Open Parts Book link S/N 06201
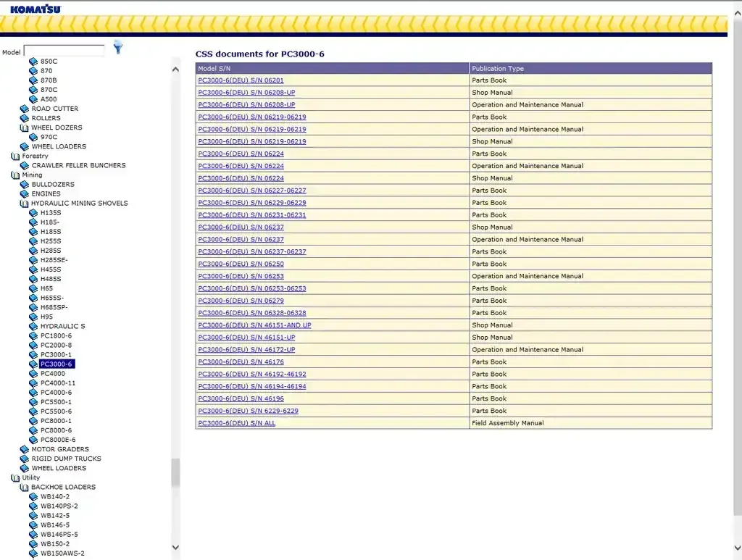Image resolution: width=742 pixels, height=560 pixels. (x=241, y=80)
